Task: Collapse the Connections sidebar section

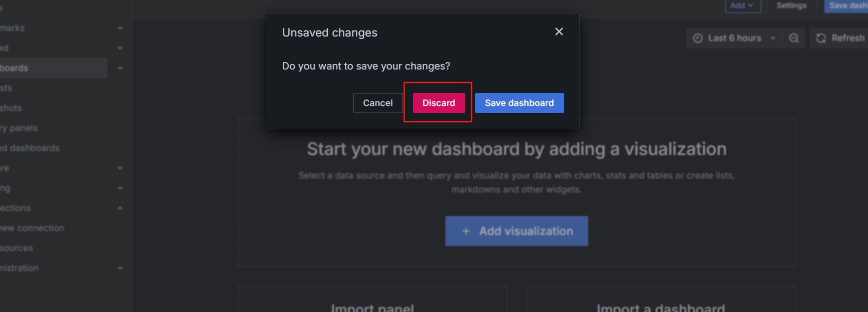Action: pyautogui.click(x=120, y=208)
